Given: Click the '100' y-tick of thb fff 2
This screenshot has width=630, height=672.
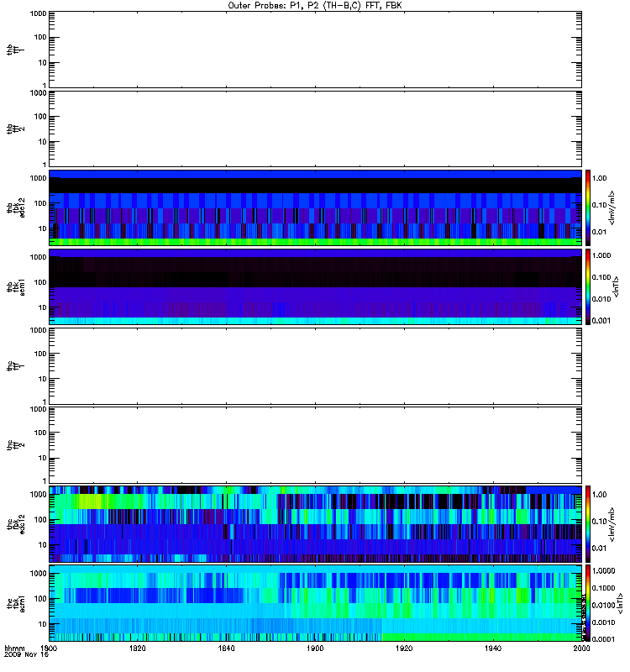Looking at the screenshot, I should [x=39, y=117].
